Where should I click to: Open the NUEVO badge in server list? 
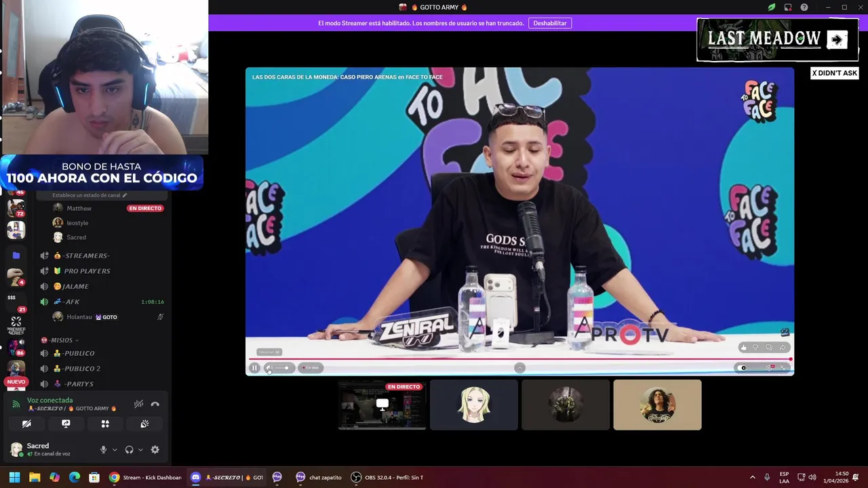click(16, 382)
